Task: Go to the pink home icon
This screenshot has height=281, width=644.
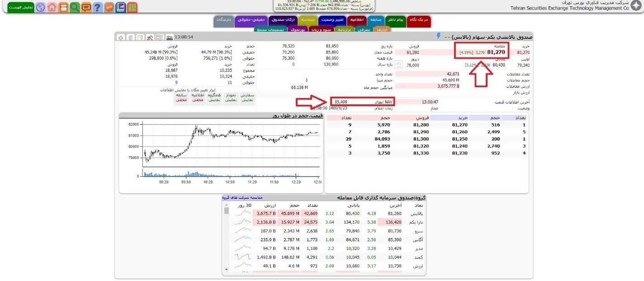Action: [52, 7]
